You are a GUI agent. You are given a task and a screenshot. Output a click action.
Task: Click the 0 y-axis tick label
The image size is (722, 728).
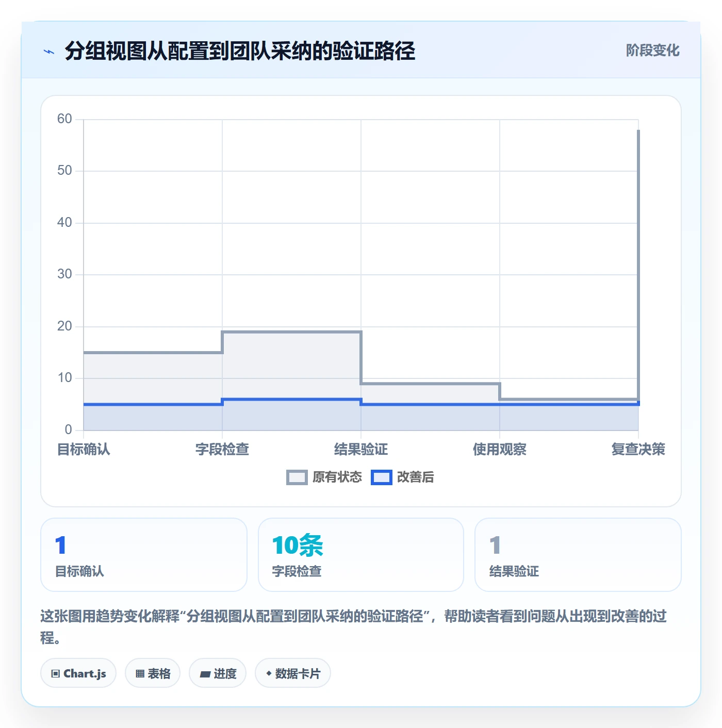point(68,430)
